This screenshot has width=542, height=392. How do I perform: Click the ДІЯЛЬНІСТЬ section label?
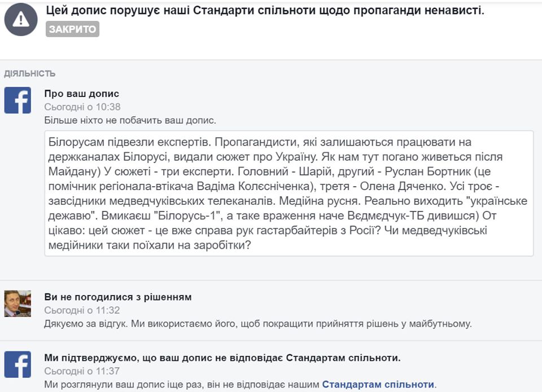click(30, 73)
